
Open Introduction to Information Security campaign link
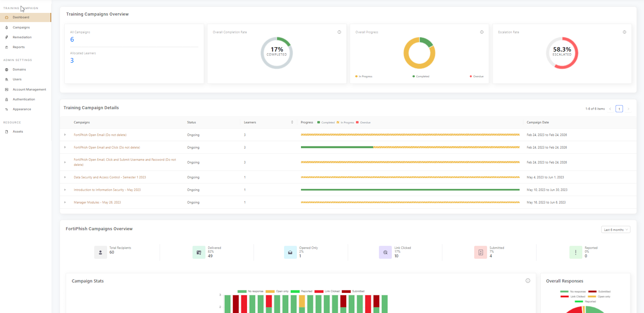(107, 190)
